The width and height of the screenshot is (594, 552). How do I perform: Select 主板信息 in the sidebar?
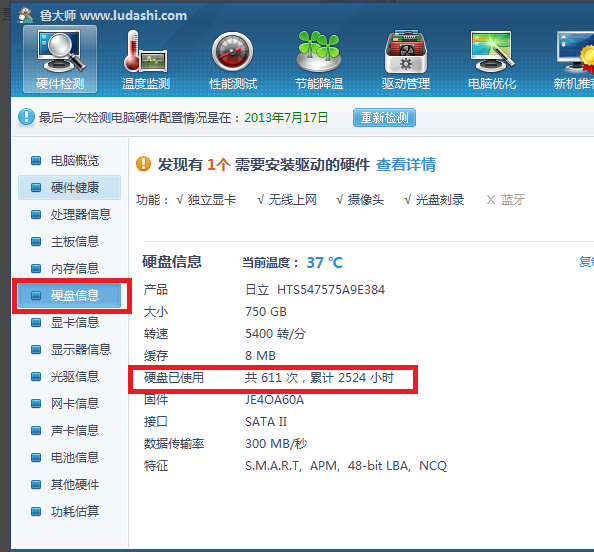click(x=69, y=241)
